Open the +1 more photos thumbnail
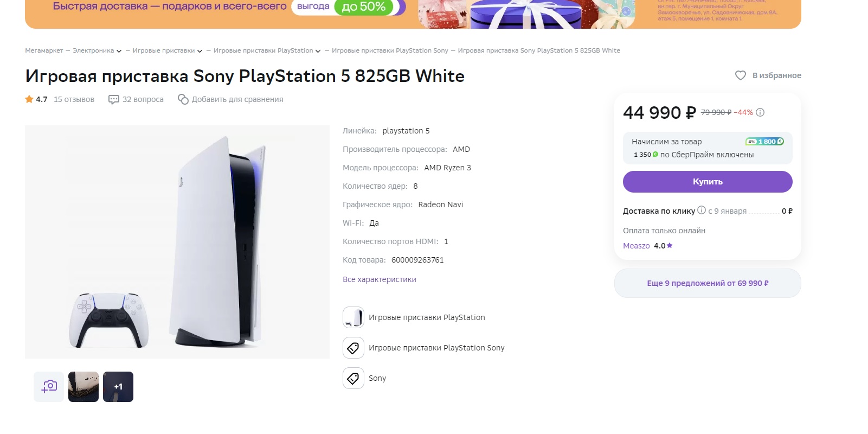The width and height of the screenshot is (868, 434). pyautogui.click(x=118, y=387)
